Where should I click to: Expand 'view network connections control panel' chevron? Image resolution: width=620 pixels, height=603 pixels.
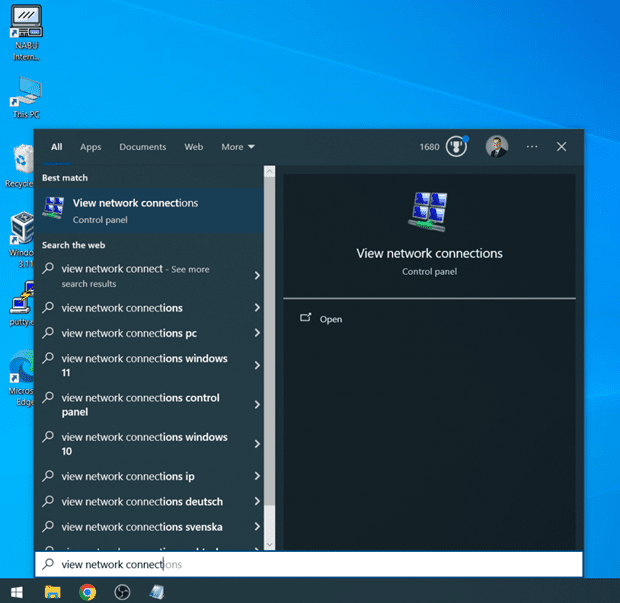[x=257, y=405]
